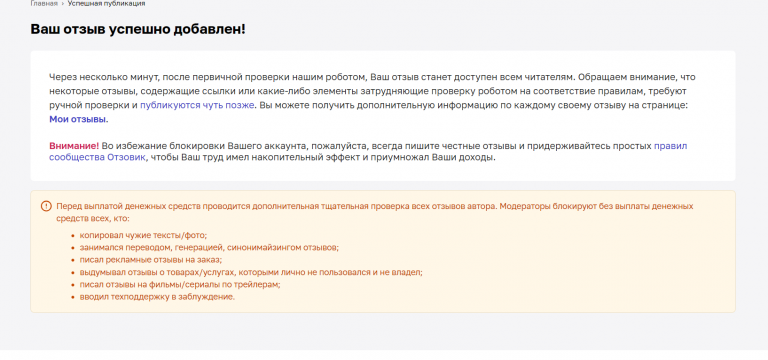Screen dimensions: 768x360
Task: Click the bullet 'вводил техподдержку в заблуждение.'
Action: pyautogui.click(x=157, y=297)
